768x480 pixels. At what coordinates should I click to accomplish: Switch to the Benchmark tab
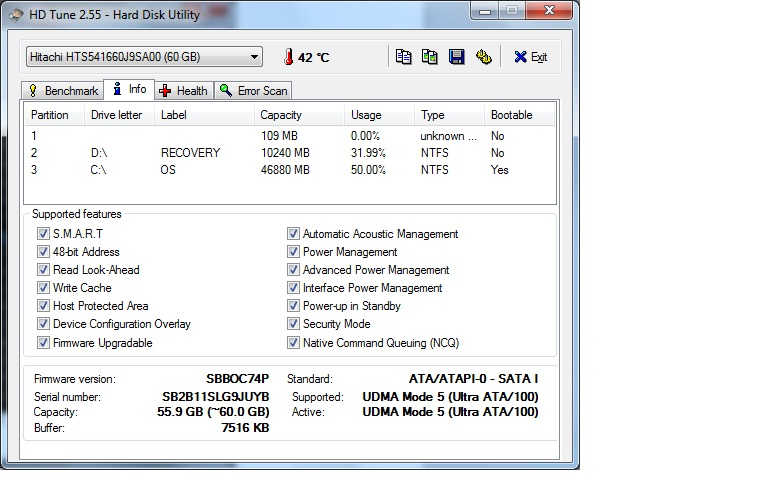[x=63, y=91]
